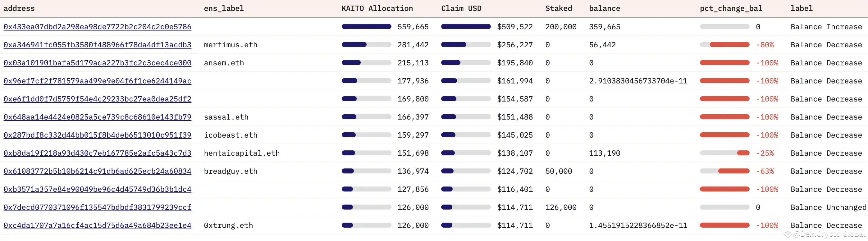Select the Balance Unchanged label cell
This screenshot has width=868, height=241.
point(828,207)
